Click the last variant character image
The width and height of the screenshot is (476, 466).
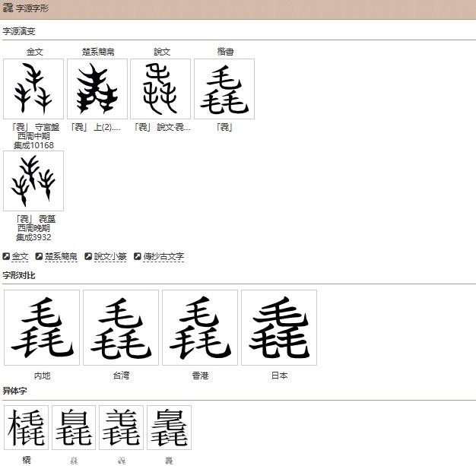tap(169, 428)
